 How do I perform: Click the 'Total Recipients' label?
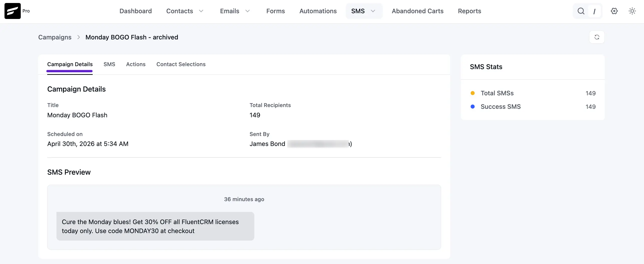pyautogui.click(x=270, y=105)
